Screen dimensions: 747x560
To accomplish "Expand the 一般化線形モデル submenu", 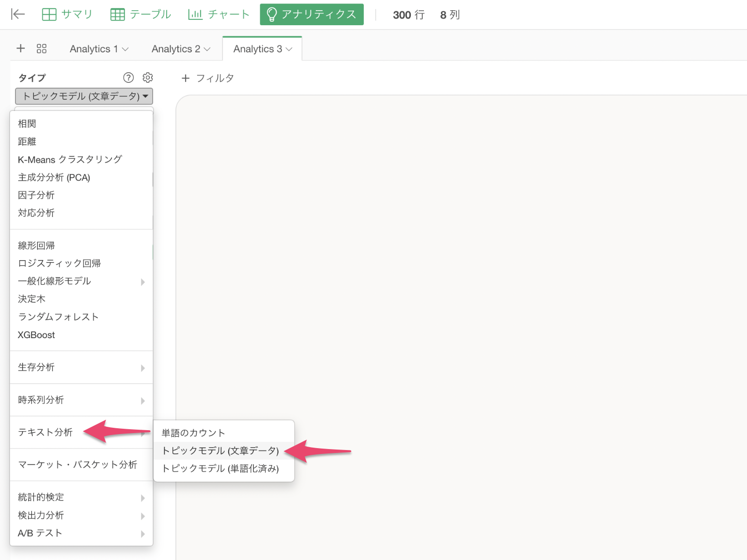I will (x=81, y=281).
